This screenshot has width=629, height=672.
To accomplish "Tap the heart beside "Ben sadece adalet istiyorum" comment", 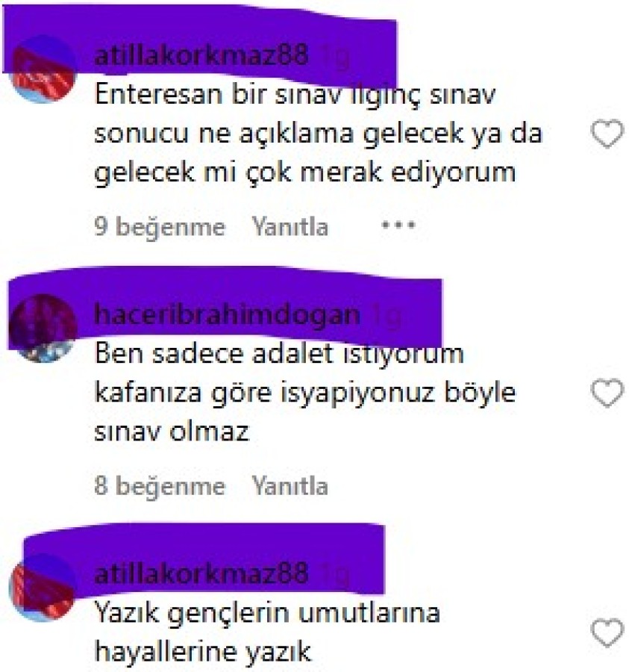I will coord(607,393).
